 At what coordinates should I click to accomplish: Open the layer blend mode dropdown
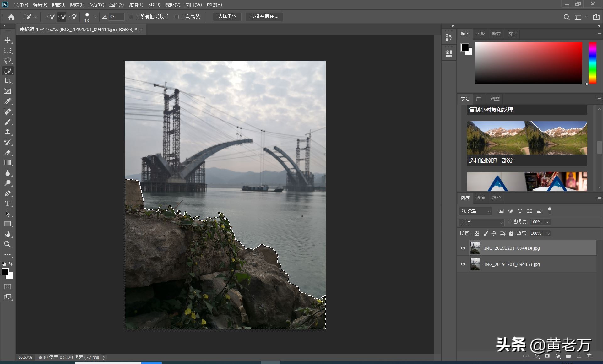pos(481,222)
